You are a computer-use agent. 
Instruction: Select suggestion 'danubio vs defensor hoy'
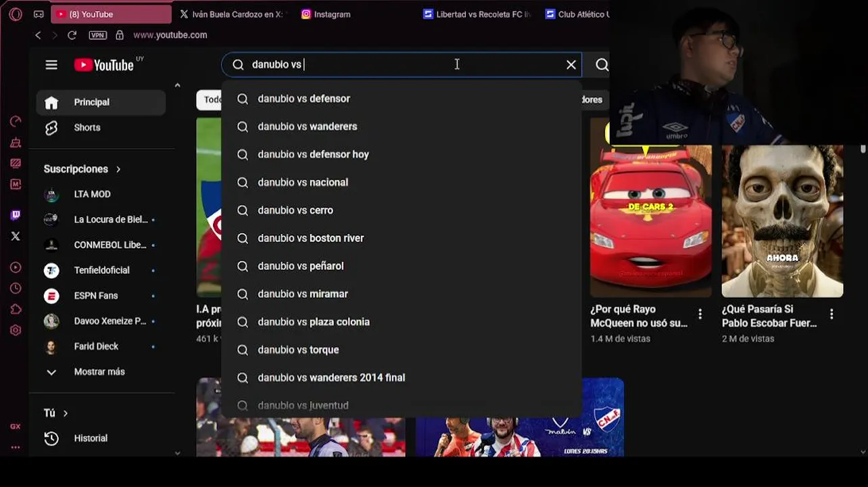point(402,154)
